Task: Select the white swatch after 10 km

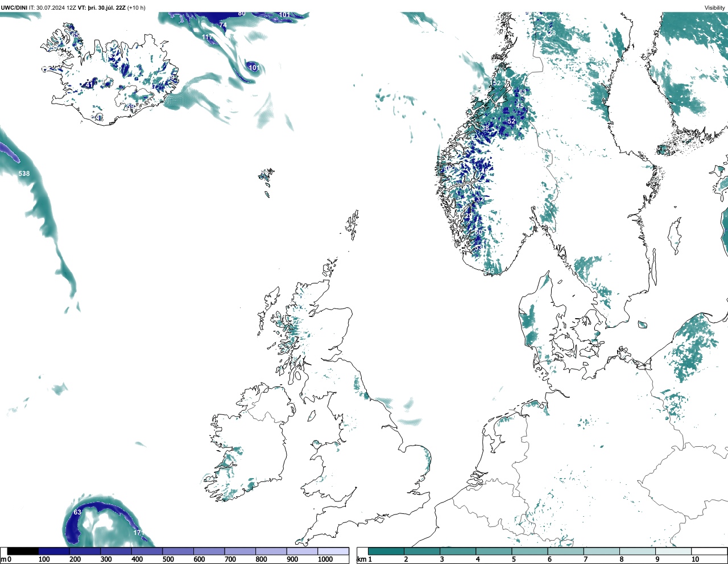Action: [x=709, y=551]
